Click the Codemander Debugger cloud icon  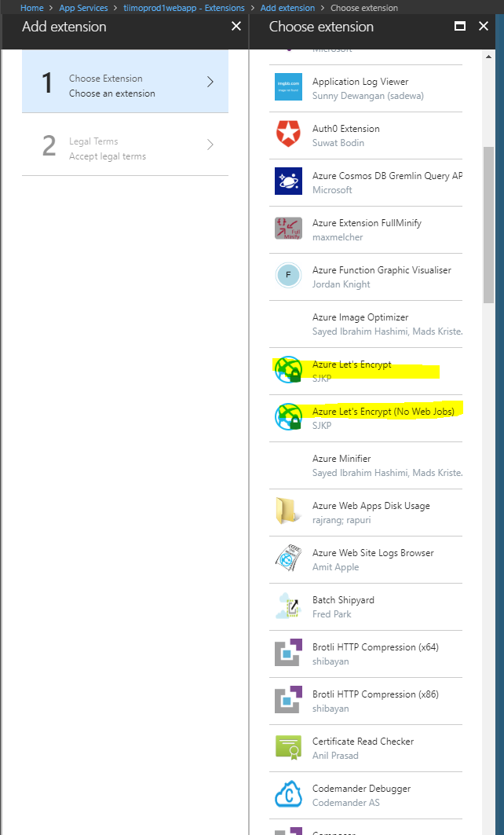click(x=288, y=794)
